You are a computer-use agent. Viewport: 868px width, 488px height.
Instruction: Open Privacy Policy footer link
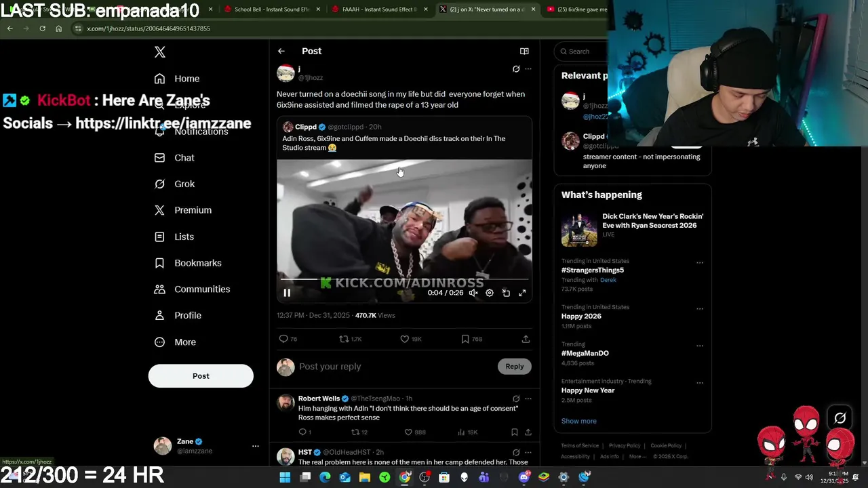point(625,446)
